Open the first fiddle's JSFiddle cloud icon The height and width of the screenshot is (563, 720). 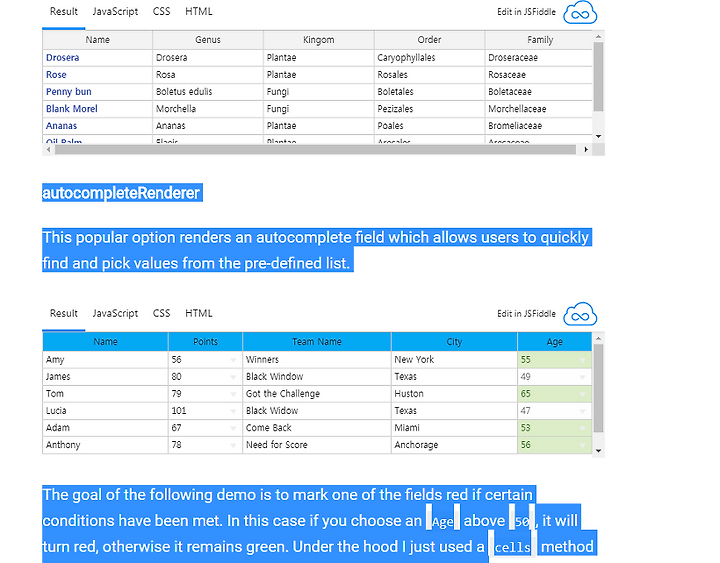pyautogui.click(x=580, y=12)
